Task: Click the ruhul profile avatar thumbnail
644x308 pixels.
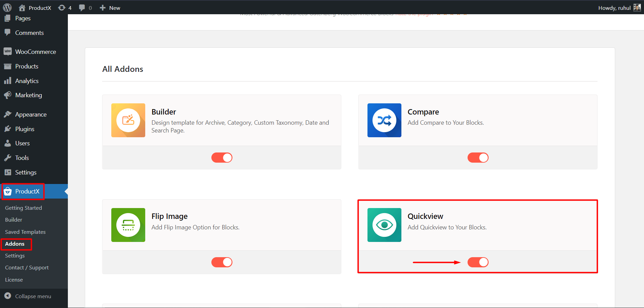Action: click(637, 7)
